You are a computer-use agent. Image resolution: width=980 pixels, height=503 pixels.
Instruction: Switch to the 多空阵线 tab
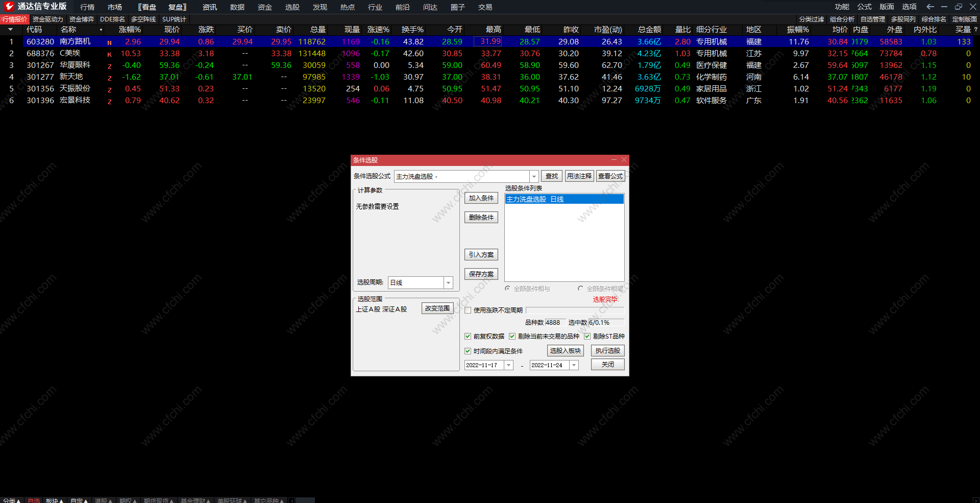point(143,19)
